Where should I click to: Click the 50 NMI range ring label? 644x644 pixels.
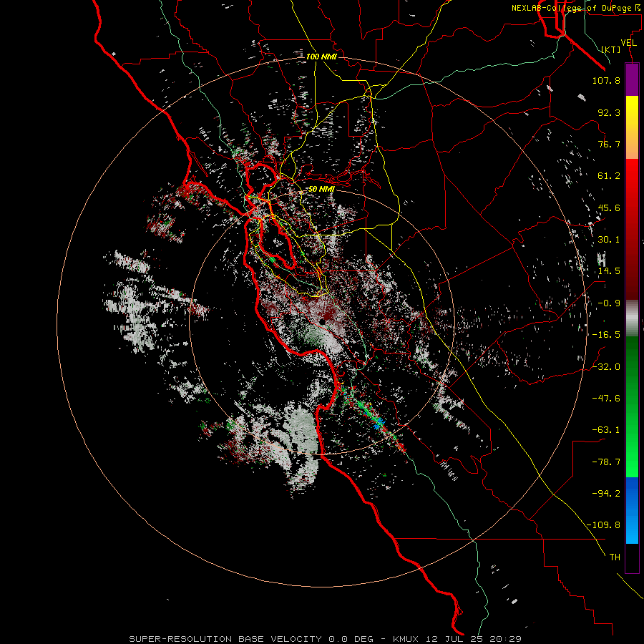[321, 190]
